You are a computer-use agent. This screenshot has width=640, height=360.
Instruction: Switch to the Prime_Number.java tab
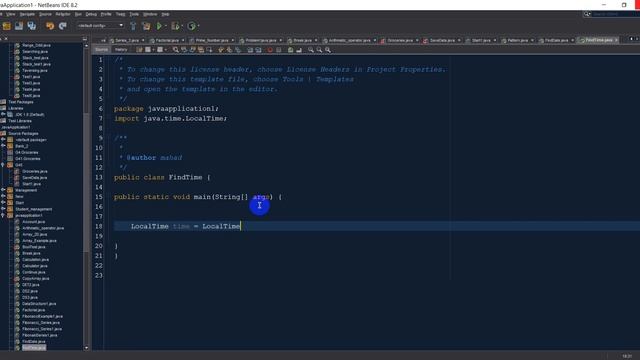click(x=212, y=40)
